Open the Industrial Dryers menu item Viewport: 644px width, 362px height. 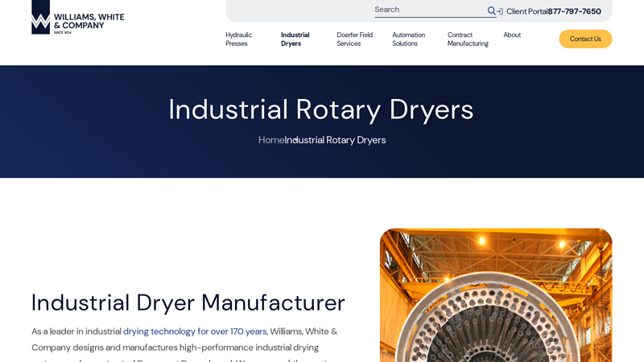coord(295,39)
